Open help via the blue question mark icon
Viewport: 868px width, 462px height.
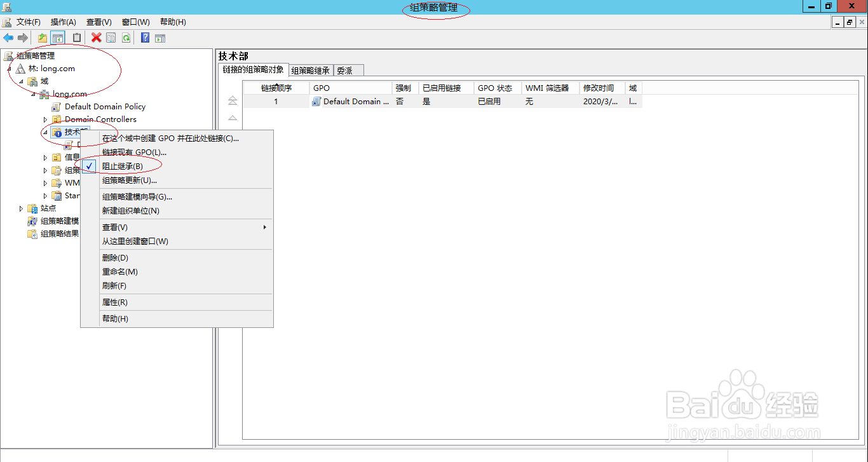(x=144, y=37)
